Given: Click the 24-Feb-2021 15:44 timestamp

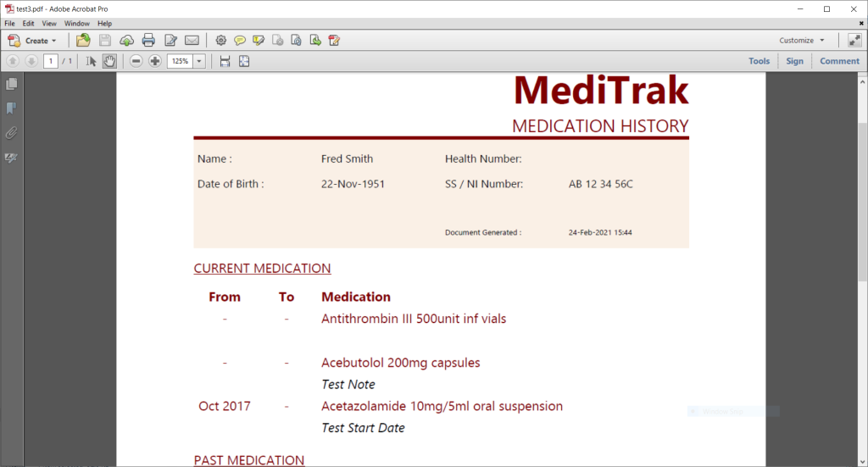Looking at the screenshot, I should (600, 232).
